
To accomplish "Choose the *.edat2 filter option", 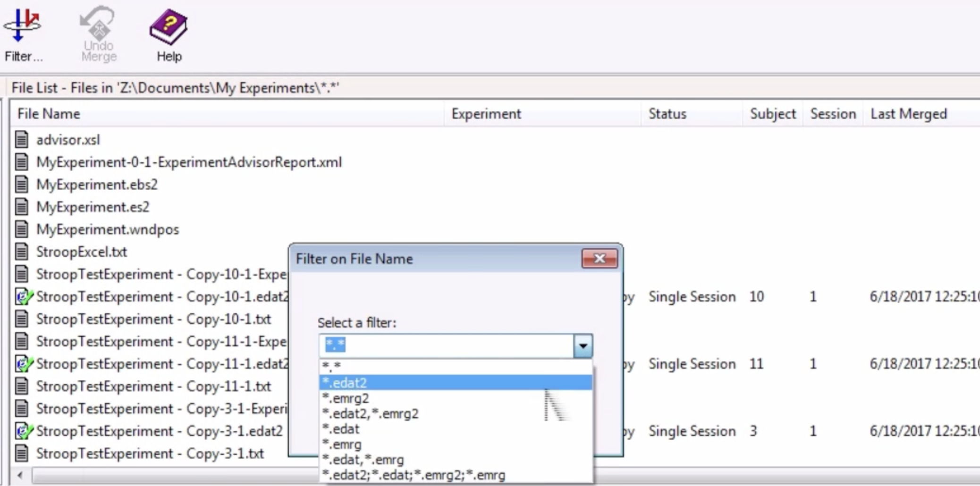I will pyautogui.click(x=456, y=382).
